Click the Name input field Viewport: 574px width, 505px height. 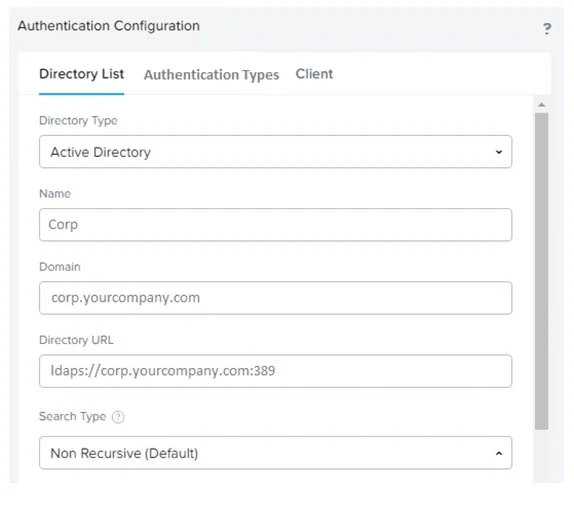pyautogui.click(x=275, y=225)
